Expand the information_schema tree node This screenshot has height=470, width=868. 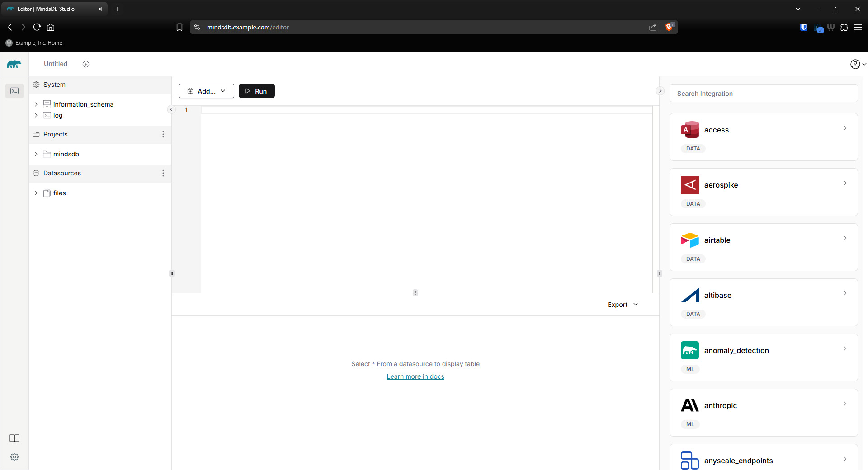[36, 104]
